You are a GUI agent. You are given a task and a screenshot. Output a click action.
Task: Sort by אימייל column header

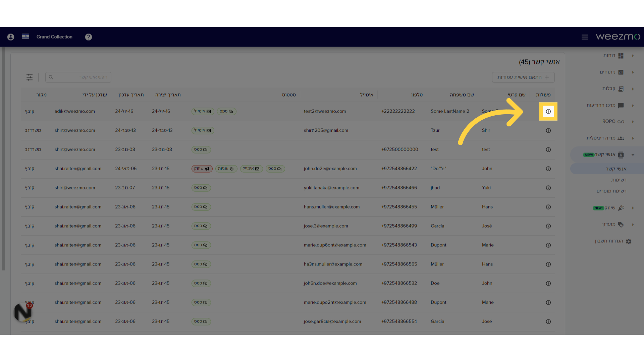367,95
